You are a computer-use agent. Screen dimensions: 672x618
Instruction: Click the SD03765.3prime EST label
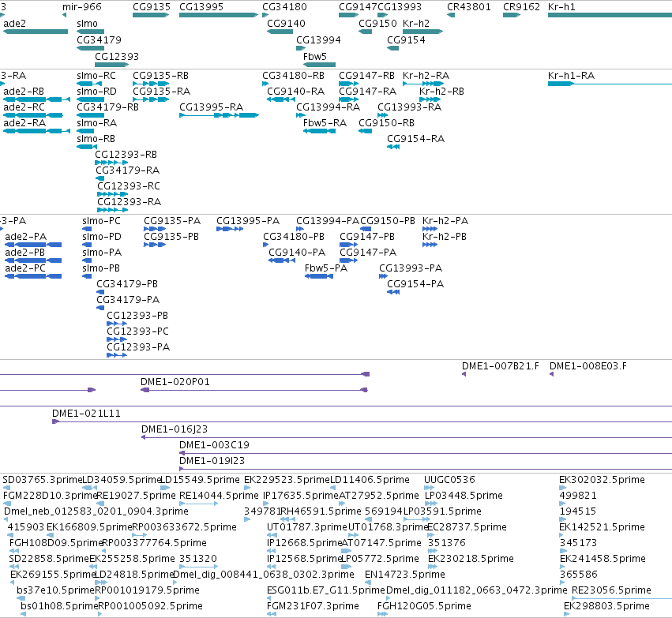(x=43, y=480)
